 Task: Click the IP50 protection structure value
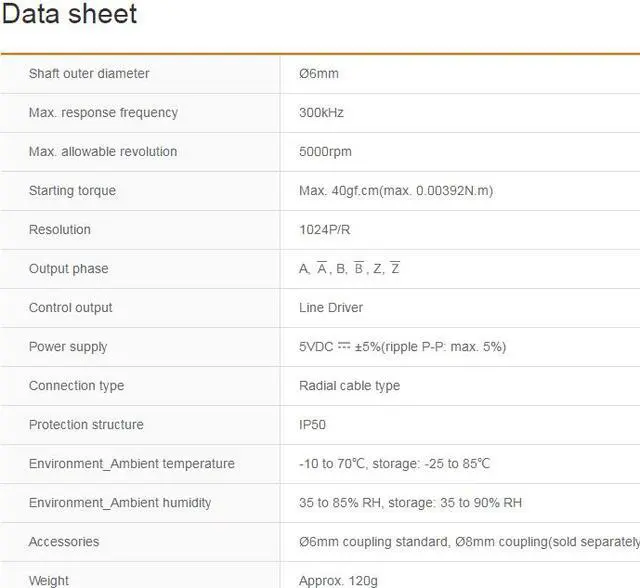tap(313, 424)
